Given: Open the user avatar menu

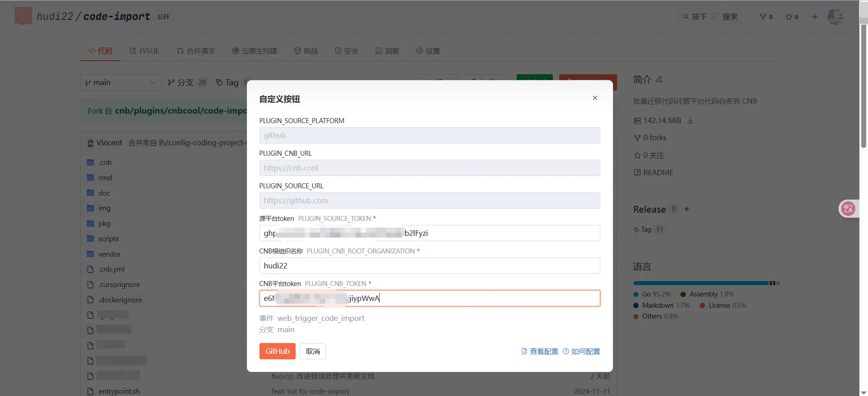Looking at the screenshot, I should 835,17.
